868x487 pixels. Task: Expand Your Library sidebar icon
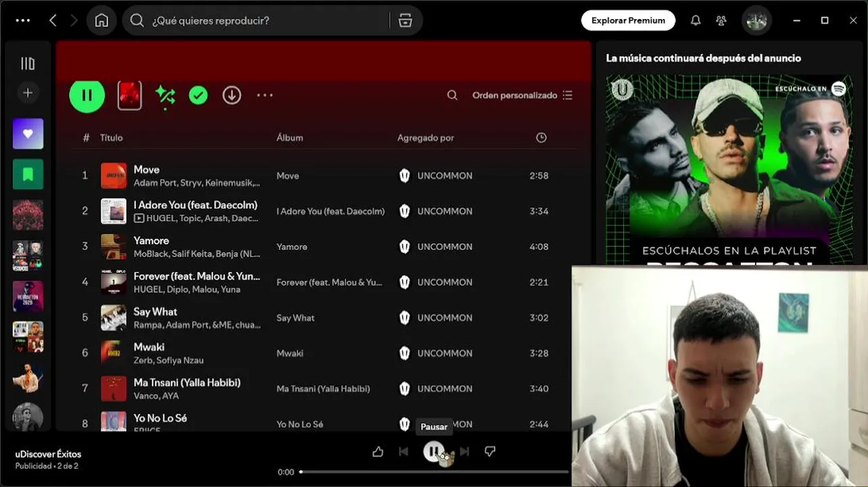[28, 64]
